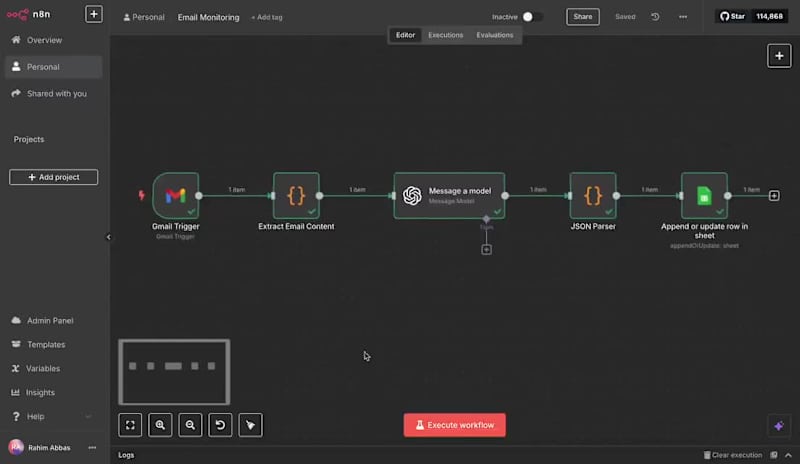Expand the Help menu arrow
The image size is (800, 464).
(88, 417)
